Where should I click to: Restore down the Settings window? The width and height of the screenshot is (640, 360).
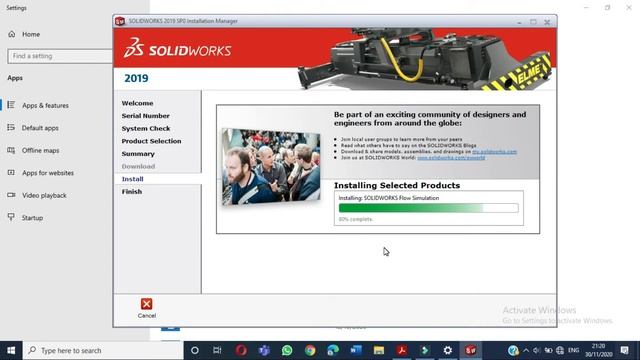point(607,7)
